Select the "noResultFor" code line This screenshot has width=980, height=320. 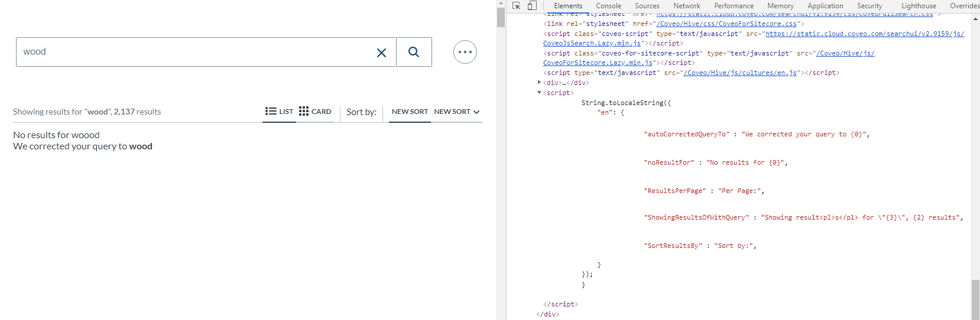pyautogui.click(x=716, y=163)
